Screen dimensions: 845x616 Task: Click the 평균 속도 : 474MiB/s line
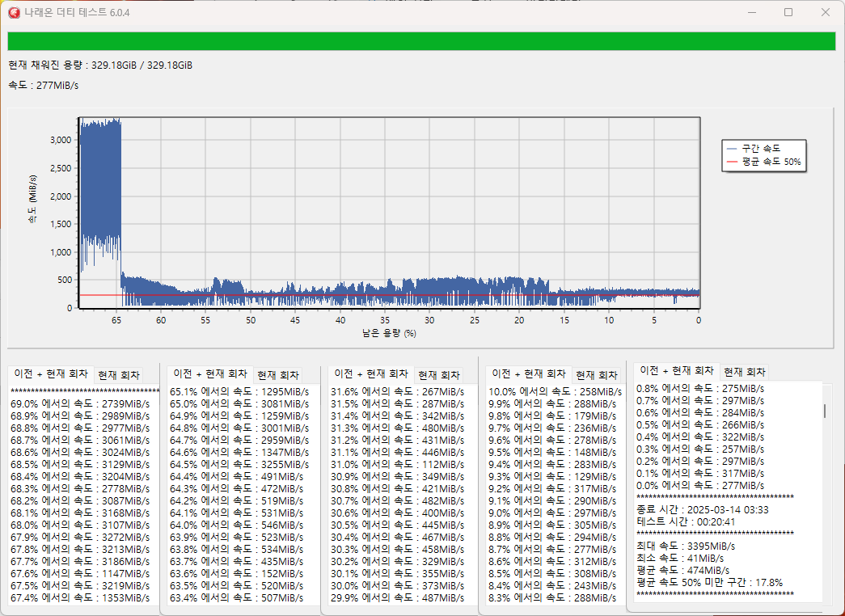click(x=682, y=570)
